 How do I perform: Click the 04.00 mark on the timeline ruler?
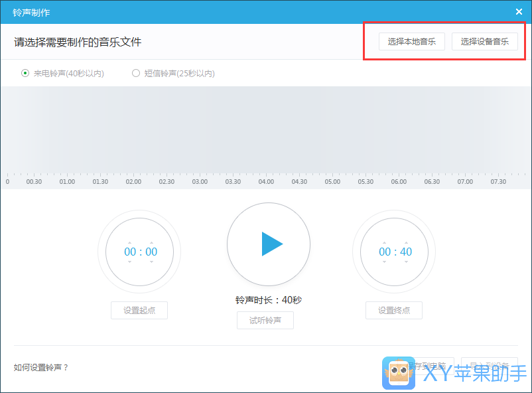coord(266,181)
